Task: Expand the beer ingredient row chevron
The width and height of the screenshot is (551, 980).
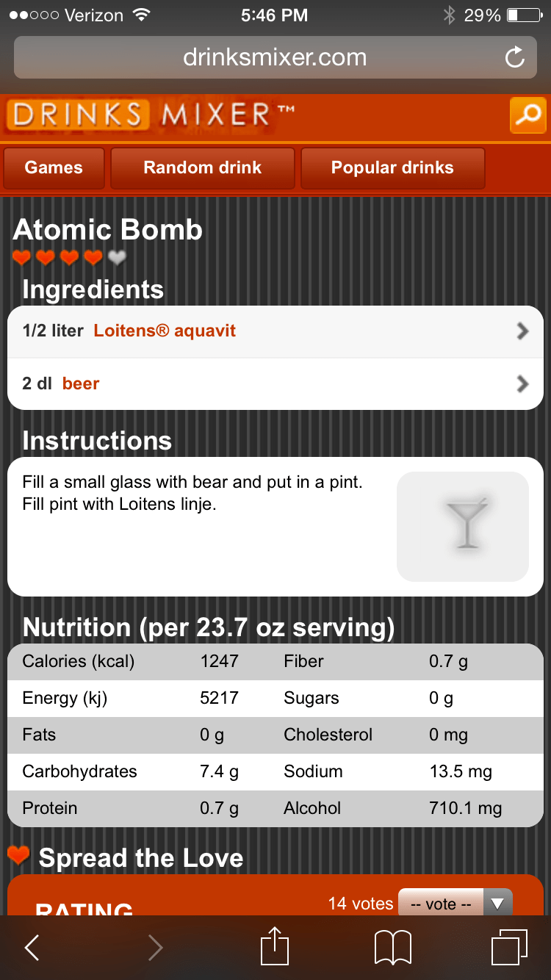Action: tap(522, 383)
